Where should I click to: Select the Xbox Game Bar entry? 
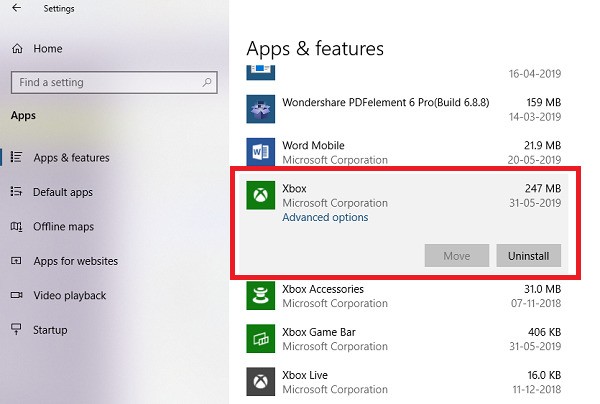pyautogui.click(x=404, y=339)
